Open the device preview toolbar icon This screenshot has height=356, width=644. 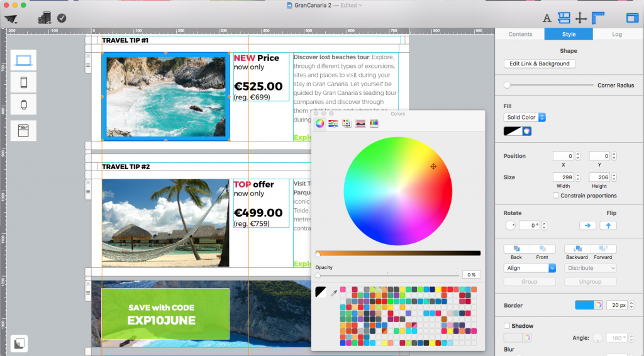pyautogui.click(x=45, y=18)
